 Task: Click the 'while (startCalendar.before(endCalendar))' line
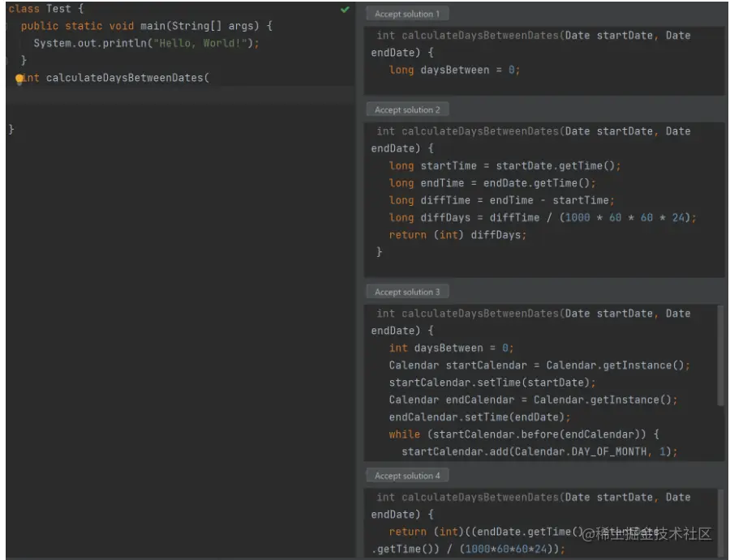pos(524,434)
